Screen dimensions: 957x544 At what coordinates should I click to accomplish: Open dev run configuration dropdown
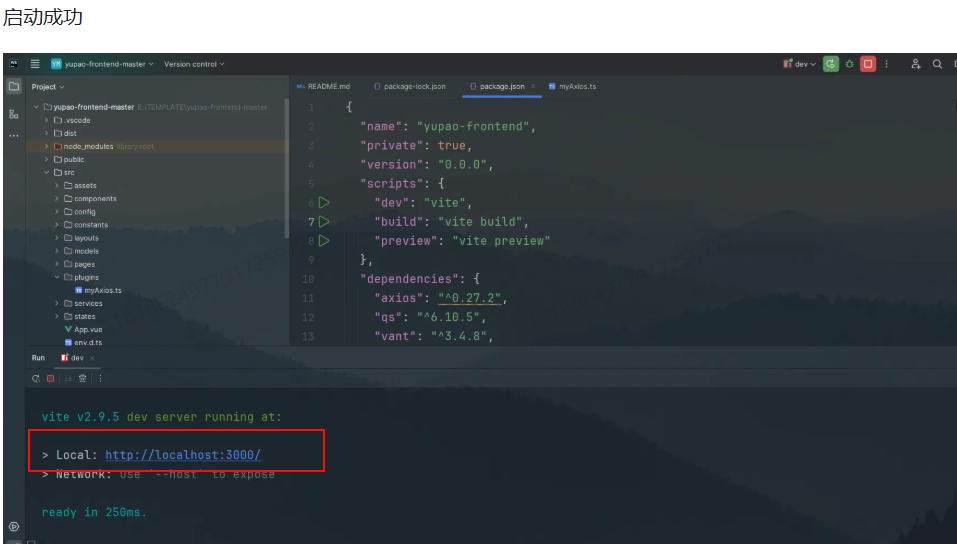click(x=800, y=63)
